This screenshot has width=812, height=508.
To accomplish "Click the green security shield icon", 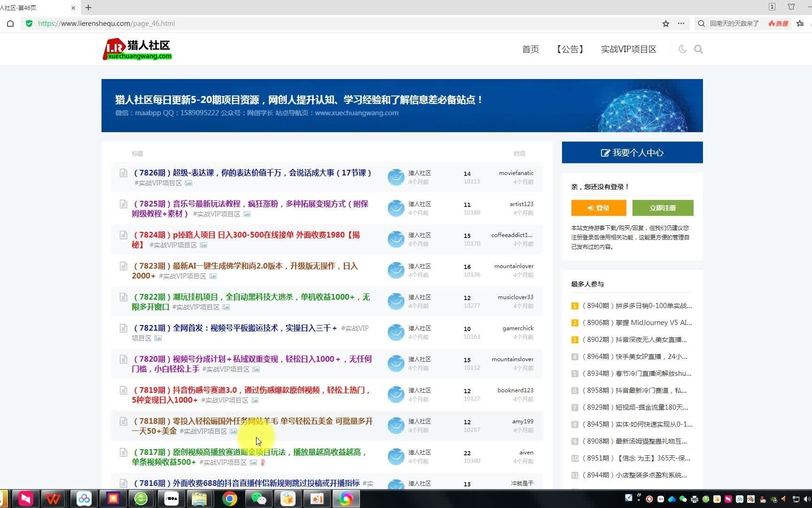I will (x=29, y=24).
